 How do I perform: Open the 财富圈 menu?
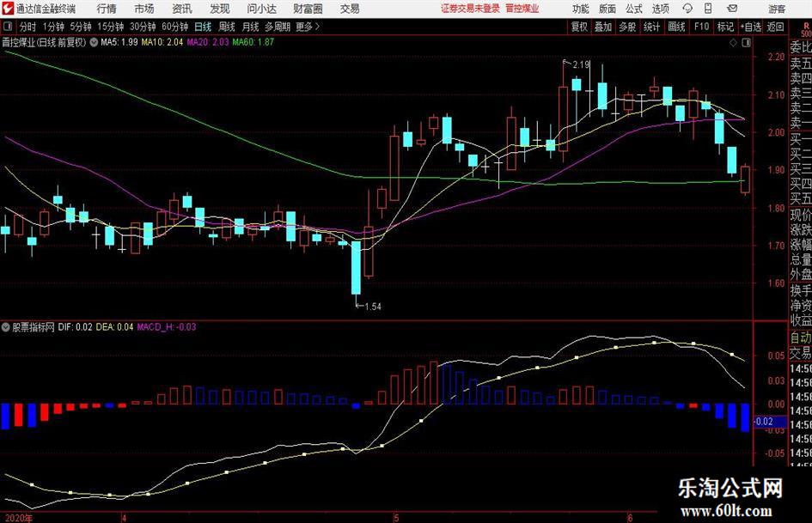(x=308, y=9)
